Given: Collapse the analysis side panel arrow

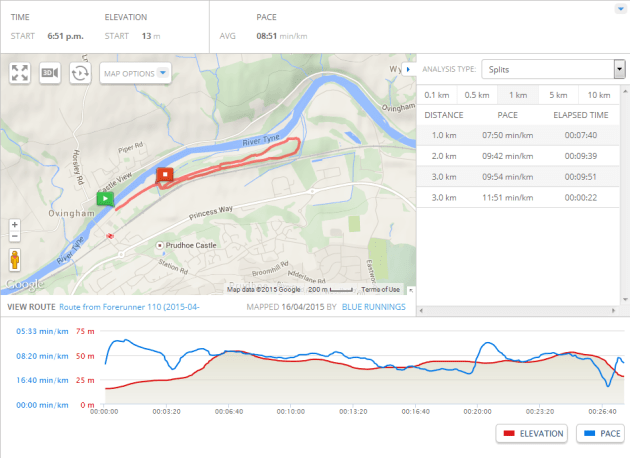Looking at the screenshot, I should click(x=409, y=69).
